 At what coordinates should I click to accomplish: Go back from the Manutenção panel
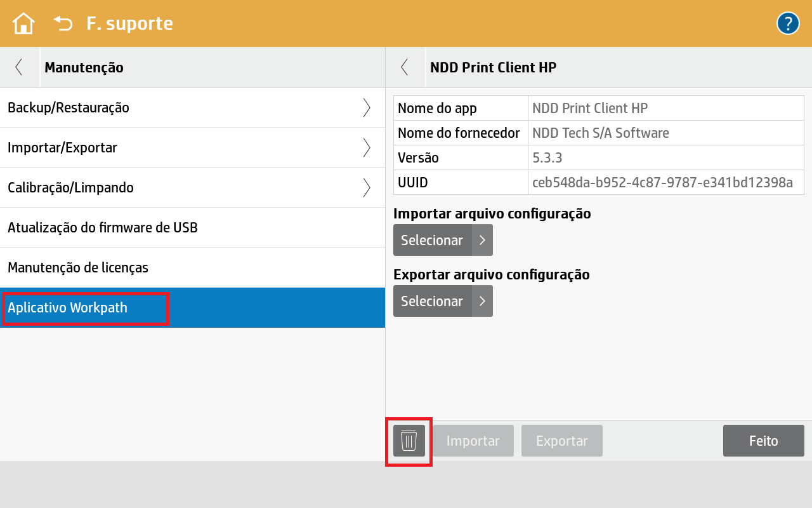pos(19,67)
